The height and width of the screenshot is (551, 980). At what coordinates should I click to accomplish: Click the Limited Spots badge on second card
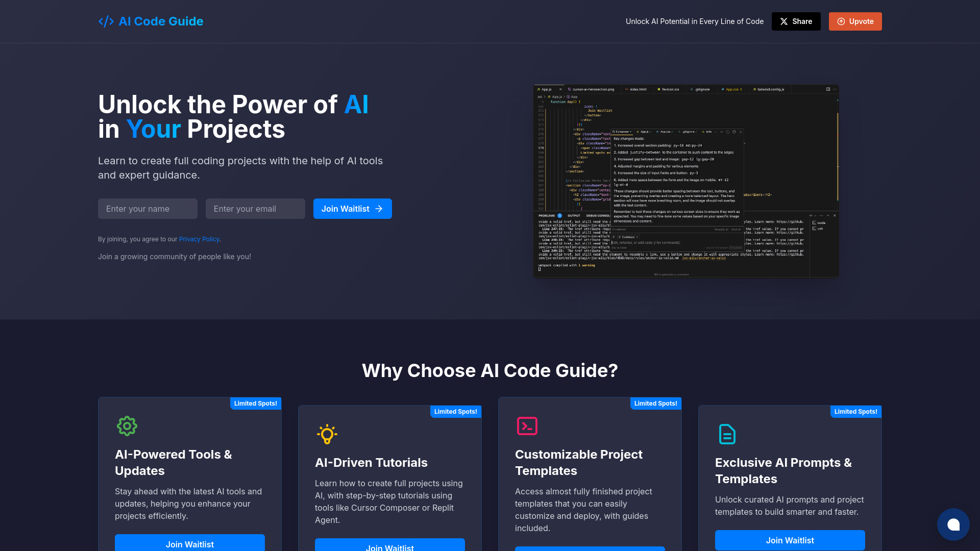456,411
